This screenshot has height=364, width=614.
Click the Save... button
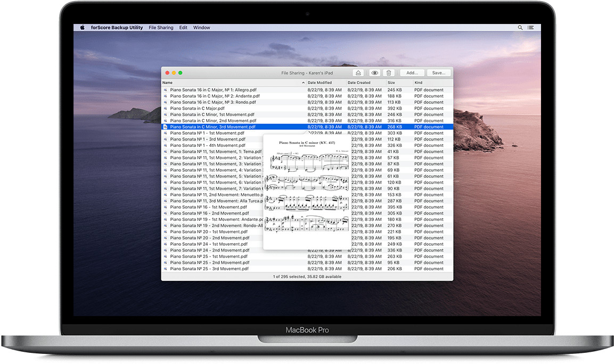coord(439,73)
